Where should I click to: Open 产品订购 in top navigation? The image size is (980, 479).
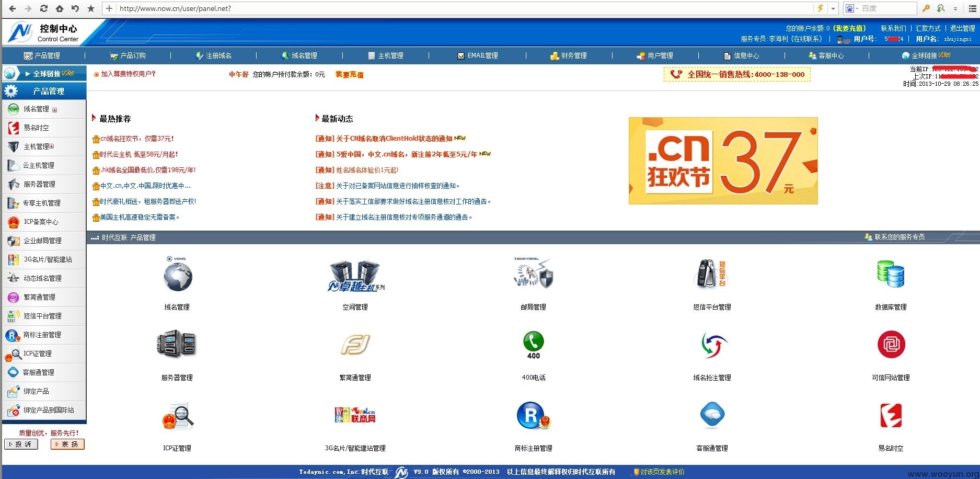(x=128, y=55)
